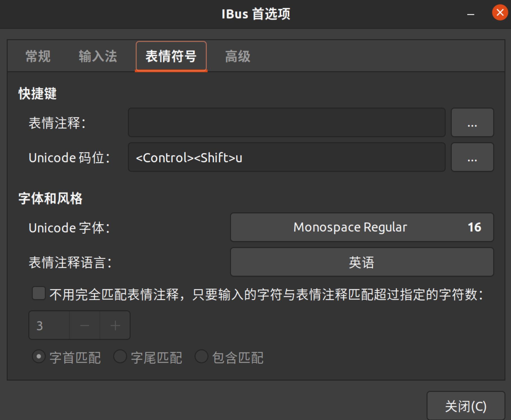
Task: Switch to the 输入法 tab
Action: tap(98, 56)
